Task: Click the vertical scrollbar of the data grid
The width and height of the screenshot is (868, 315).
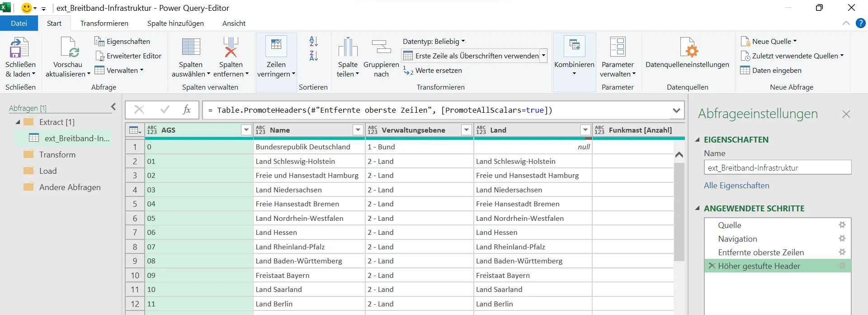Action: (x=679, y=212)
